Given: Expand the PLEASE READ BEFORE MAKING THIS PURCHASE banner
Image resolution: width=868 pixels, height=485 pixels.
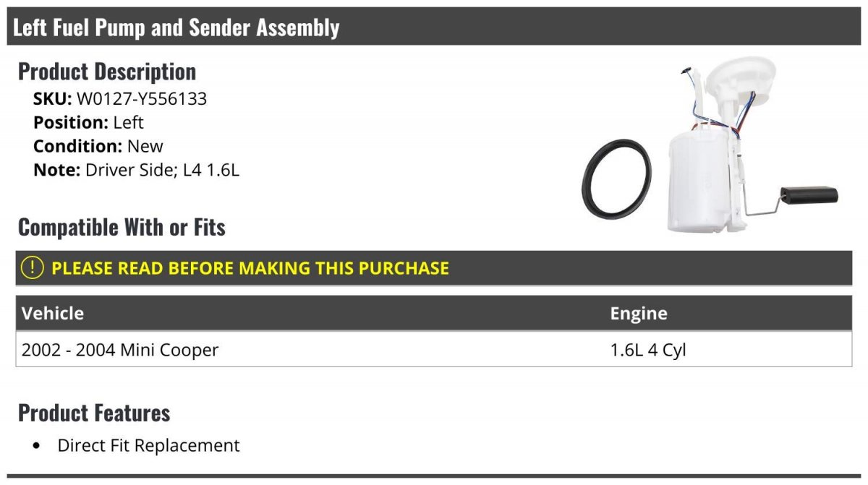Looking at the screenshot, I should coord(434,267).
